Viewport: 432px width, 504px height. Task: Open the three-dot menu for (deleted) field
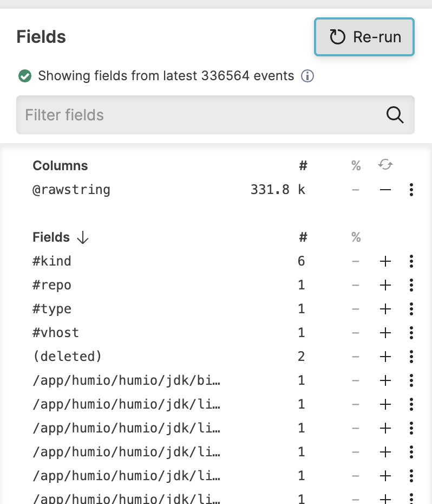click(x=411, y=356)
